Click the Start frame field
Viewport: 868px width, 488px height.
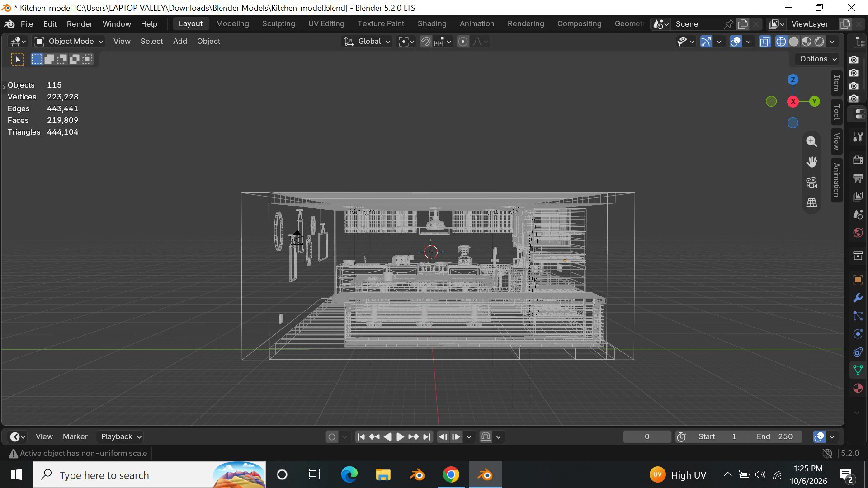717,437
